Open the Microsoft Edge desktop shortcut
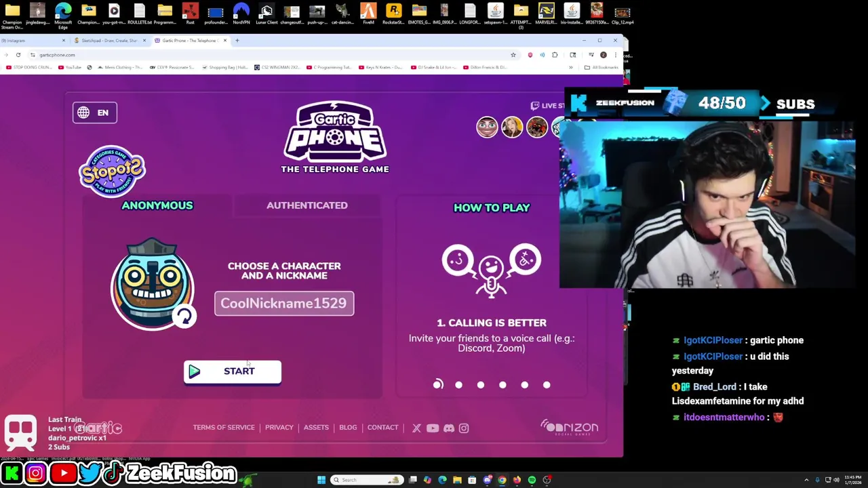 pos(63,16)
